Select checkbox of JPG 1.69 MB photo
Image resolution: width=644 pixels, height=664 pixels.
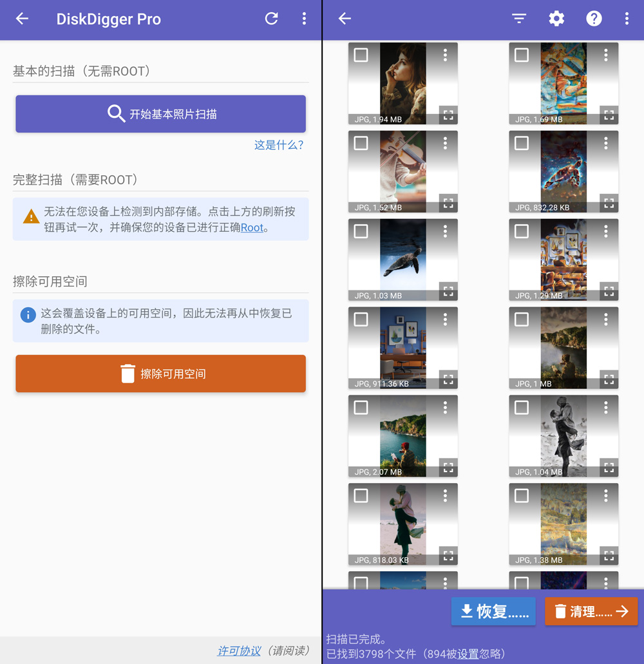[522, 55]
